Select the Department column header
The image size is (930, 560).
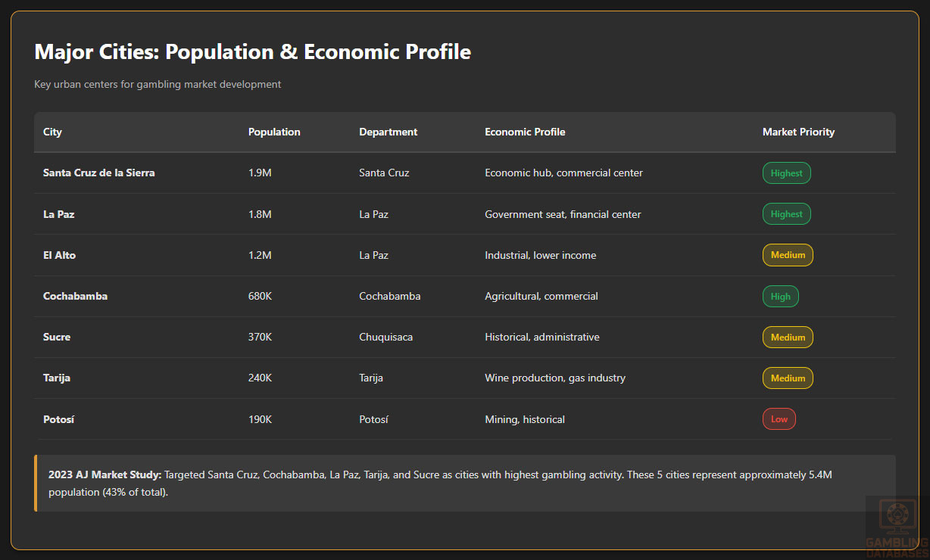388,132
